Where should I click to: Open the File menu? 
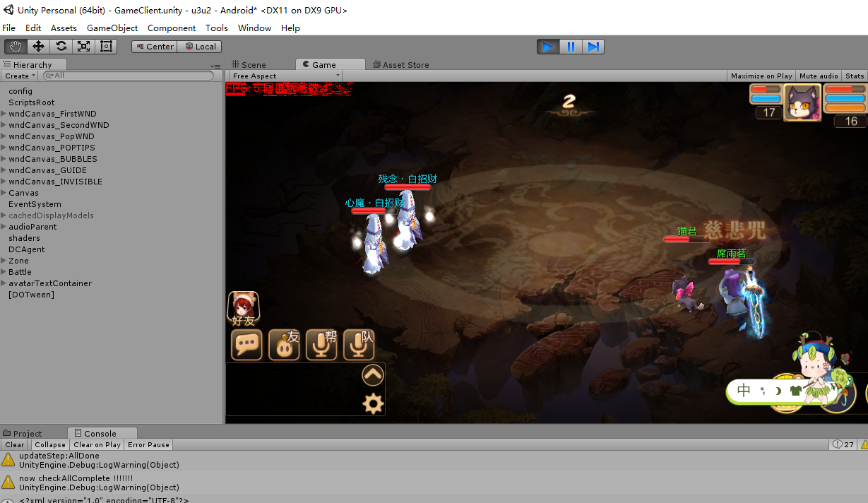[x=8, y=28]
